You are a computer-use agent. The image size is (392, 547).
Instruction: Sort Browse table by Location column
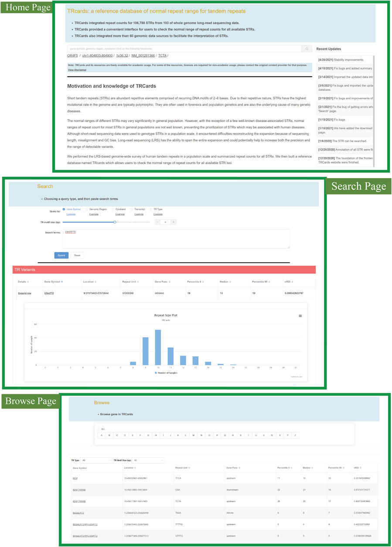[135, 468]
